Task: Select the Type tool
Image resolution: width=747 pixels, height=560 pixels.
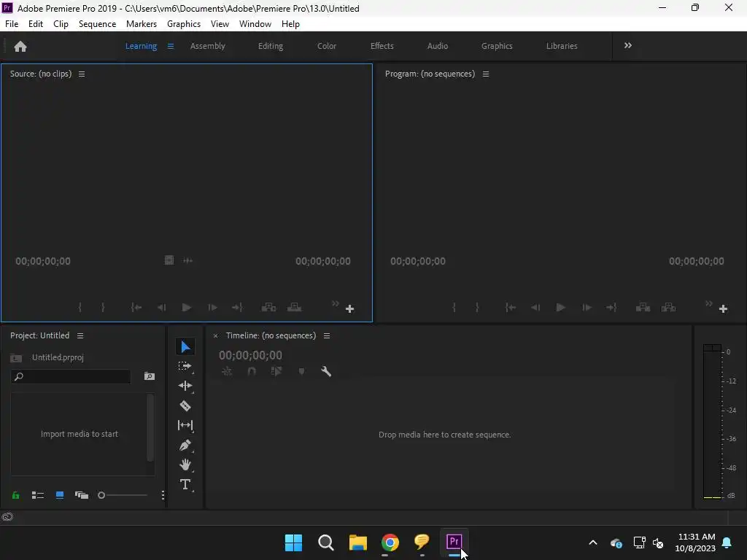Action: (x=185, y=485)
